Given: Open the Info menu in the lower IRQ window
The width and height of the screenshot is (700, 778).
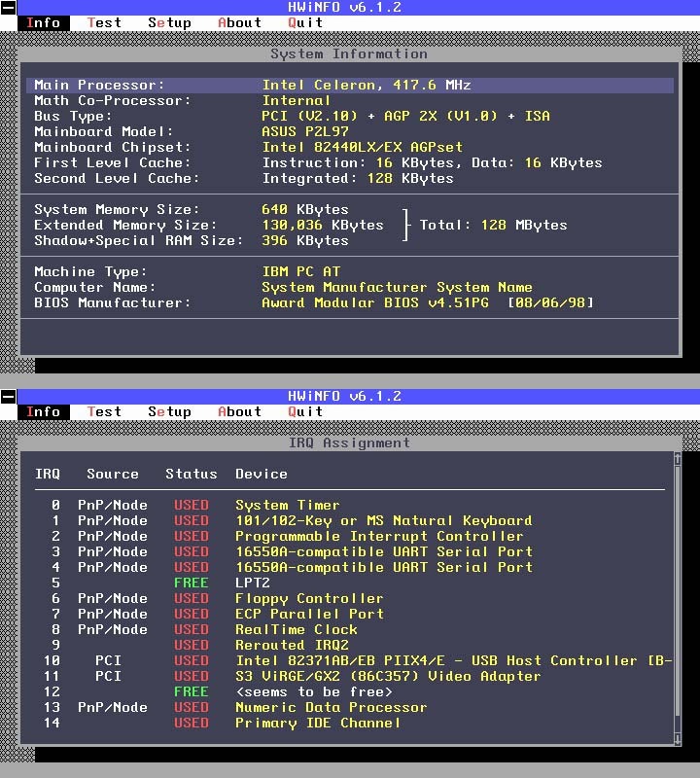Looking at the screenshot, I should (43, 411).
